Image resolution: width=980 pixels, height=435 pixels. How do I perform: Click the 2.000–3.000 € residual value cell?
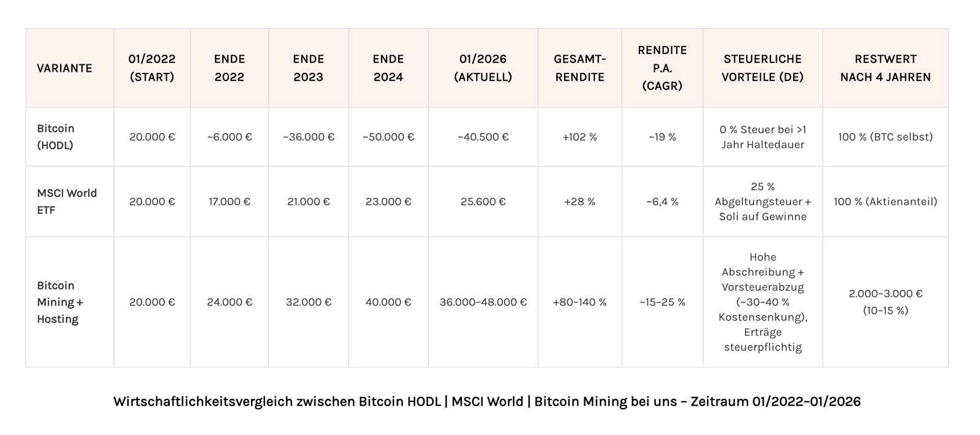click(x=885, y=302)
